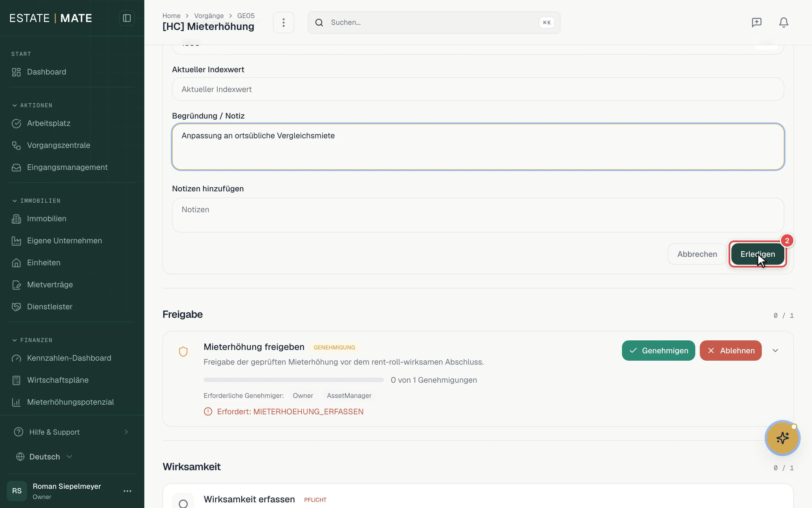Open the Deutsch language dropdown
Screen dimensions: 812x508
(x=45, y=457)
